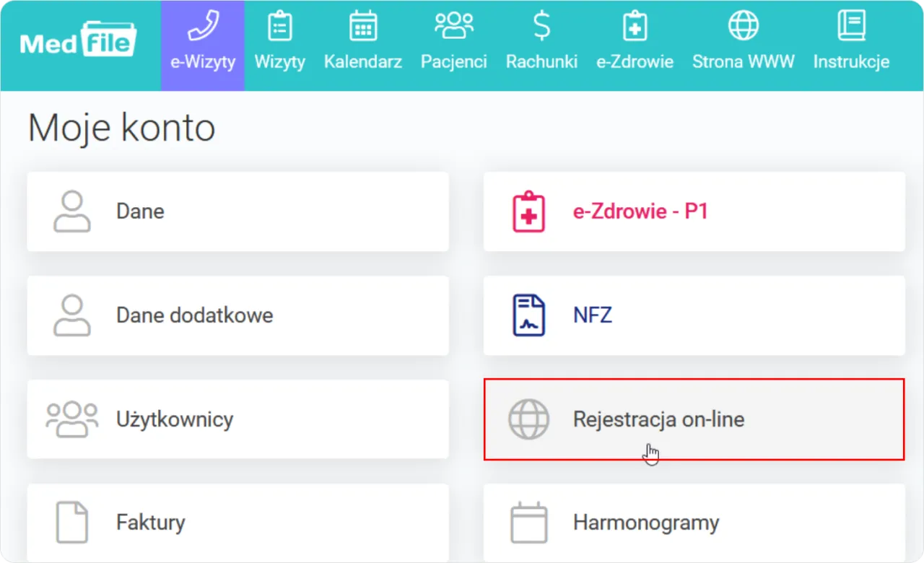Open the Harmonogramy tile
Image resolution: width=924 pixels, height=563 pixels.
pos(693,523)
